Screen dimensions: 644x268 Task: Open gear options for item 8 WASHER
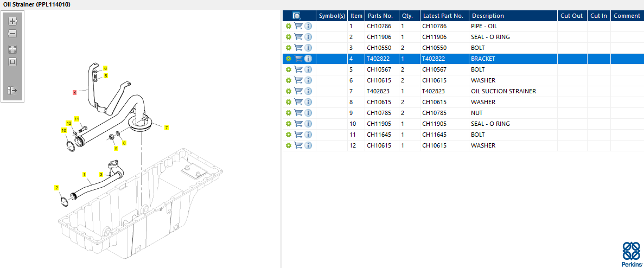click(x=288, y=102)
